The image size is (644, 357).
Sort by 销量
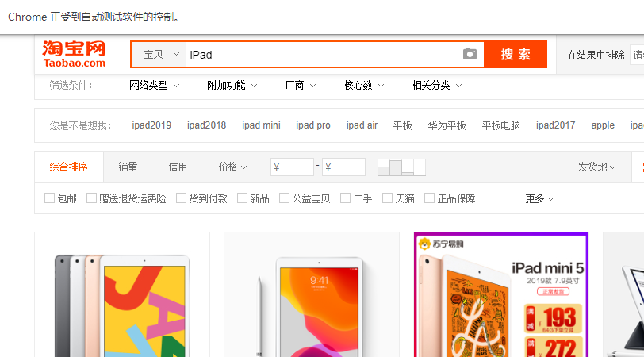pos(128,167)
